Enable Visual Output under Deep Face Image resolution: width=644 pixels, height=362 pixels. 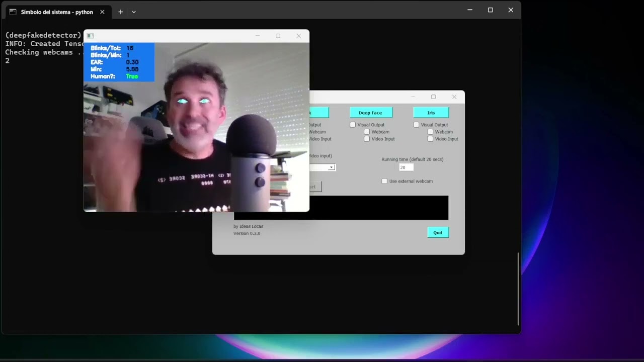[x=353, y=125]
